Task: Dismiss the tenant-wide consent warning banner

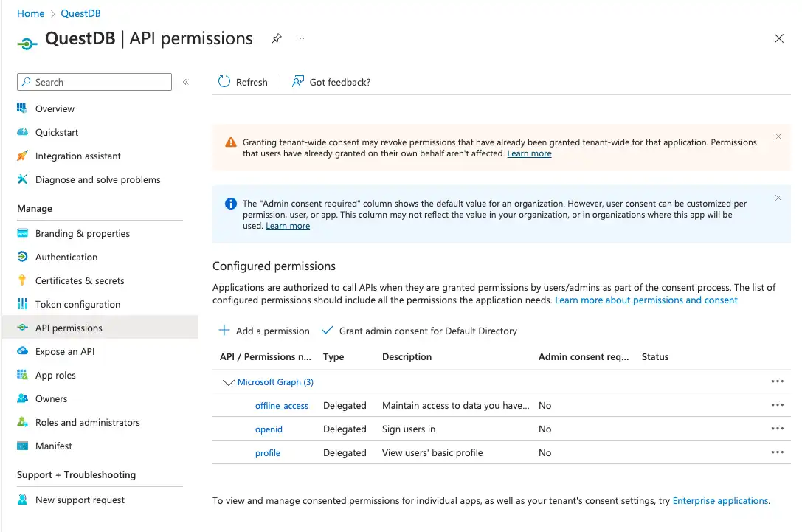Action: [778, 137]
